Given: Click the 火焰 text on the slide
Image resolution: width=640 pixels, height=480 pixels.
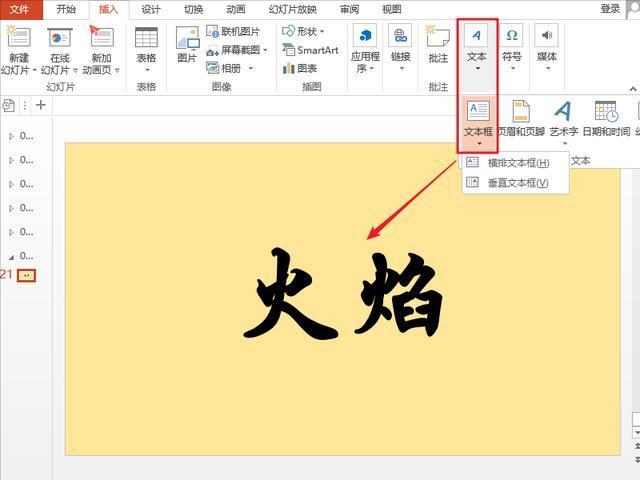Looking at the screenshot, I should pos(342,293).
